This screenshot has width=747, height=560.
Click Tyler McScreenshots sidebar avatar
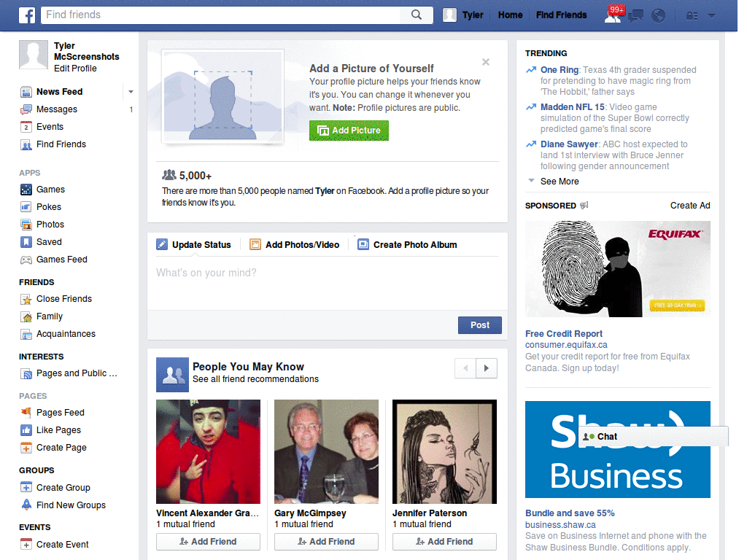pyautogui.click(x=34, y=55)
